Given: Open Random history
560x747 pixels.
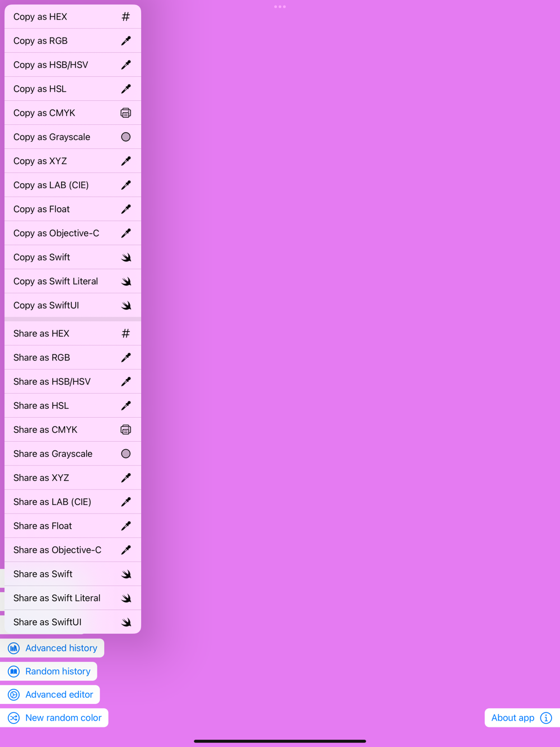Looking at the screenshot, I should (49, 671).
